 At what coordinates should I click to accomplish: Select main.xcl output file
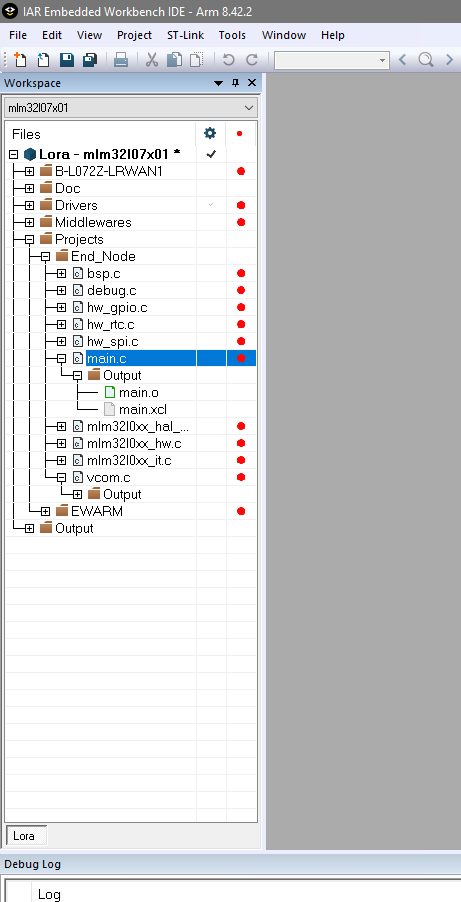tap(143, 410)
